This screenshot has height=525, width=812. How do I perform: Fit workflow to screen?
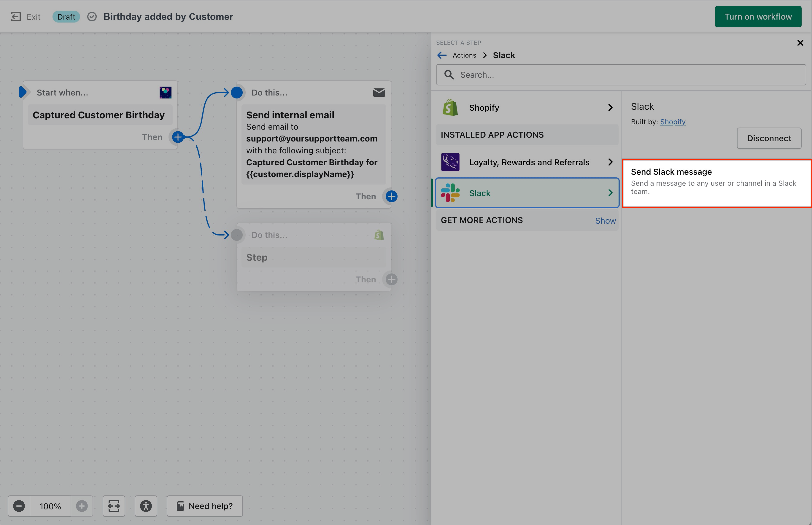tap(114, 506)
